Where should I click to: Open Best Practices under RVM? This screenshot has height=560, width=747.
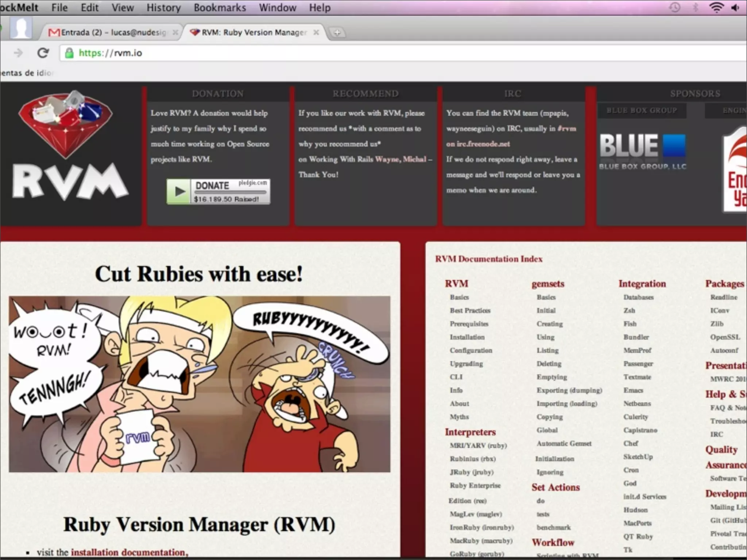[470, 311]
